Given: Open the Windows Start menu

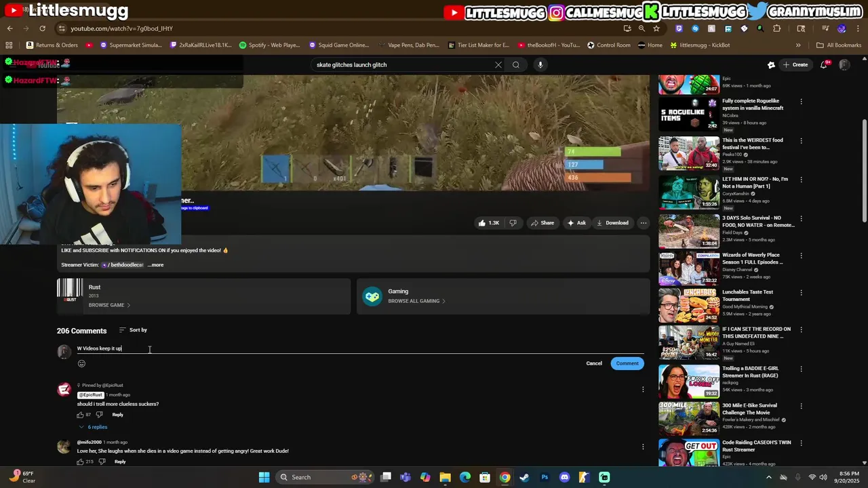Looking at the screenshot, I should 264,477.
